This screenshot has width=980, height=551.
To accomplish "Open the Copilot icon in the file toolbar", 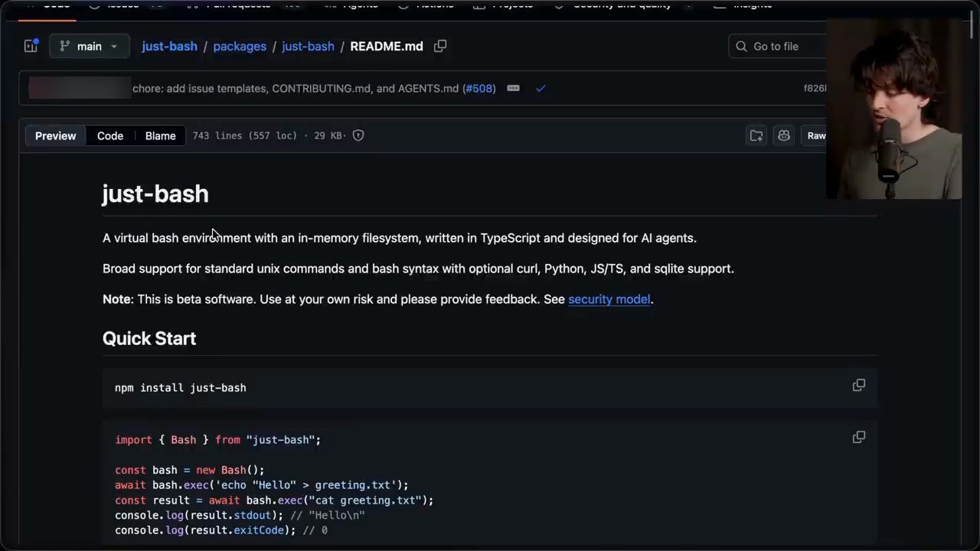I will tap(784, 135).
